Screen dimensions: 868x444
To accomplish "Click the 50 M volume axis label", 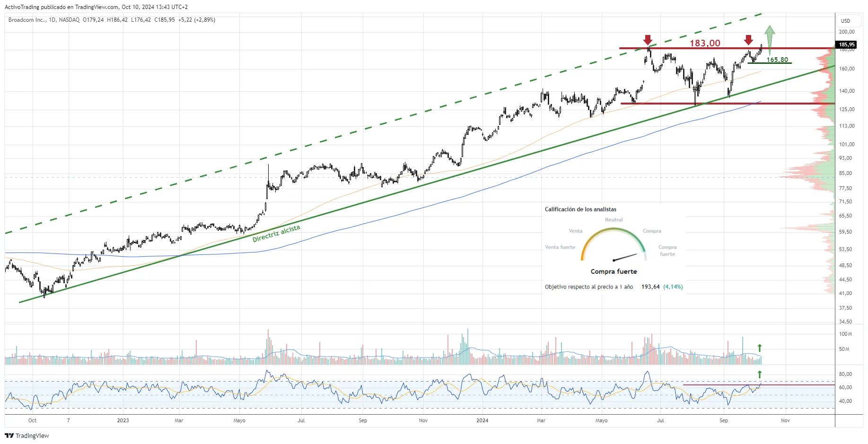I will pyautogui.click(x=844, y=349).
